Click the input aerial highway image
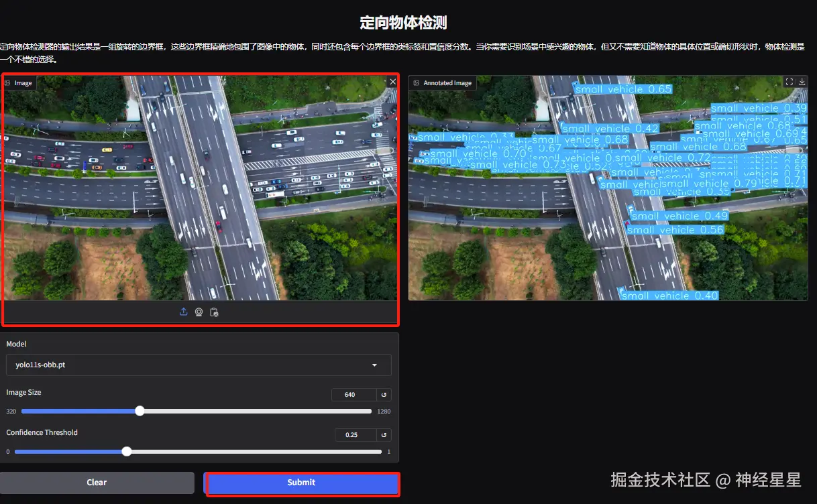Screen dimensions: 817x504 [200, 188]
